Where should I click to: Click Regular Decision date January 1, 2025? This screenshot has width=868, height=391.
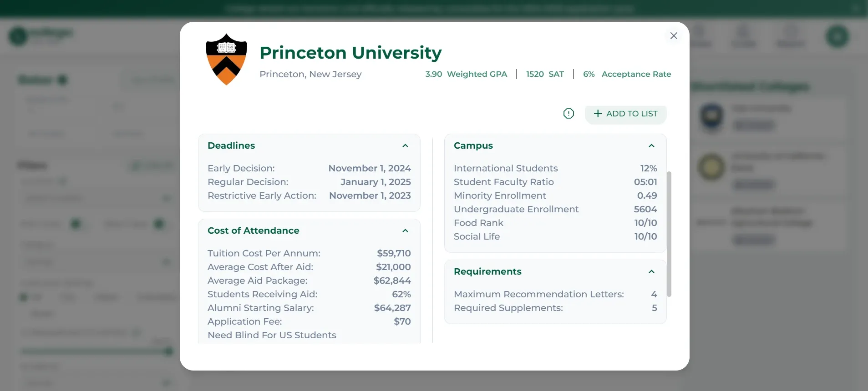tap(376, 182)
